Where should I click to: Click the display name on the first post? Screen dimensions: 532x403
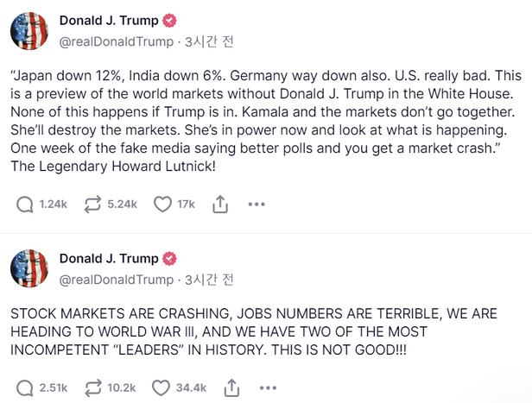pos(108,20)
